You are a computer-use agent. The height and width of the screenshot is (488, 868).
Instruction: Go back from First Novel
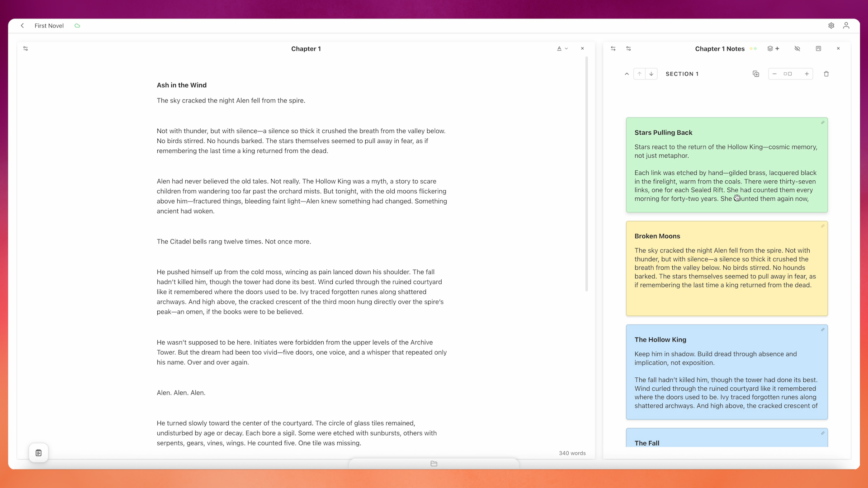pos(22,26)
